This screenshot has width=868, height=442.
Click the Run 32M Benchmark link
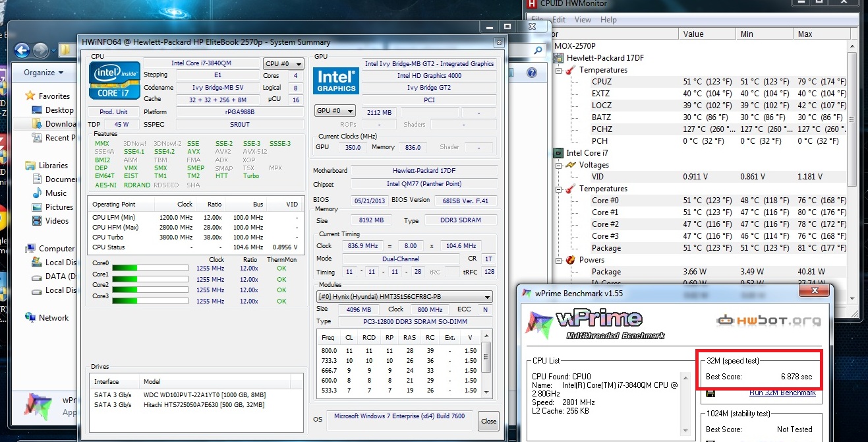(x=782, y=393)
